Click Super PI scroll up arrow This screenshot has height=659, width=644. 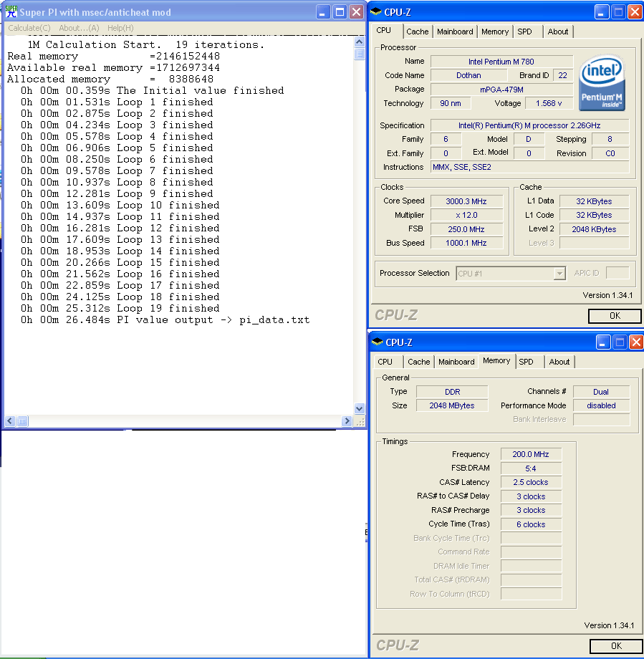[360, 42]
